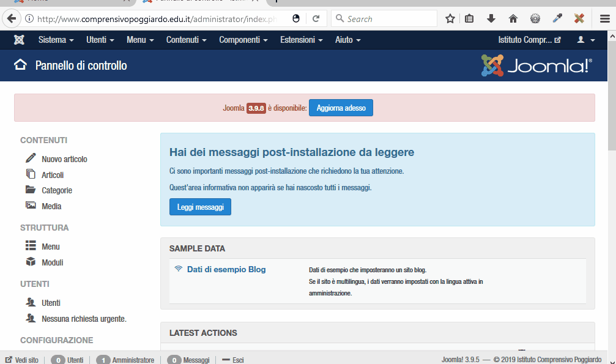Click the Menu list icon under Struttura
Viewport: 616px width, 364px height.
(31, 246)
